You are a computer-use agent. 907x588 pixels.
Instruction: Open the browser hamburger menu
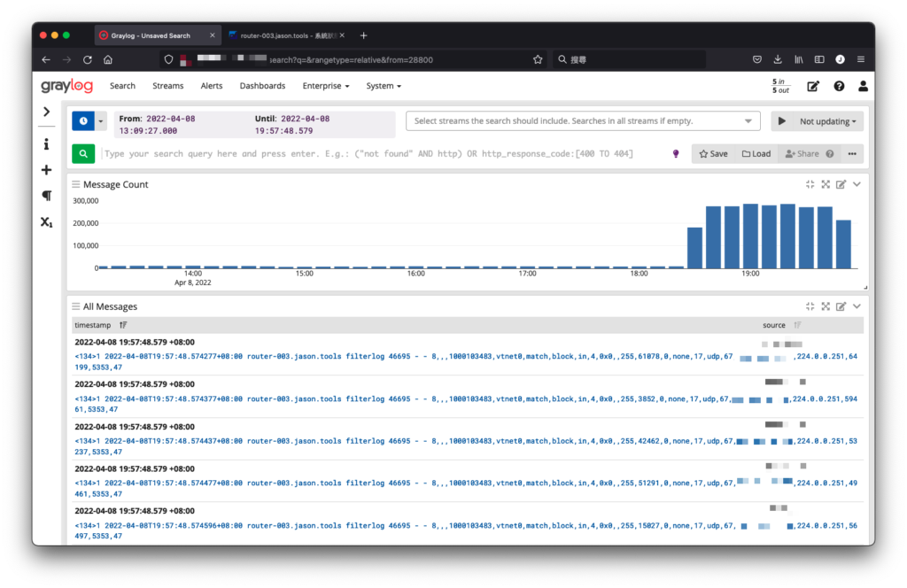click(x=861, y=59)
